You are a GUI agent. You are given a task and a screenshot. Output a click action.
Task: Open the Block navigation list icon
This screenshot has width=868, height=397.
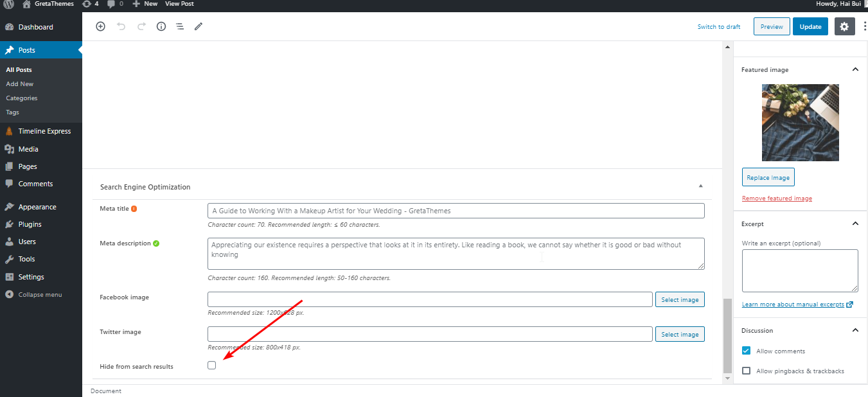(180, 26)
